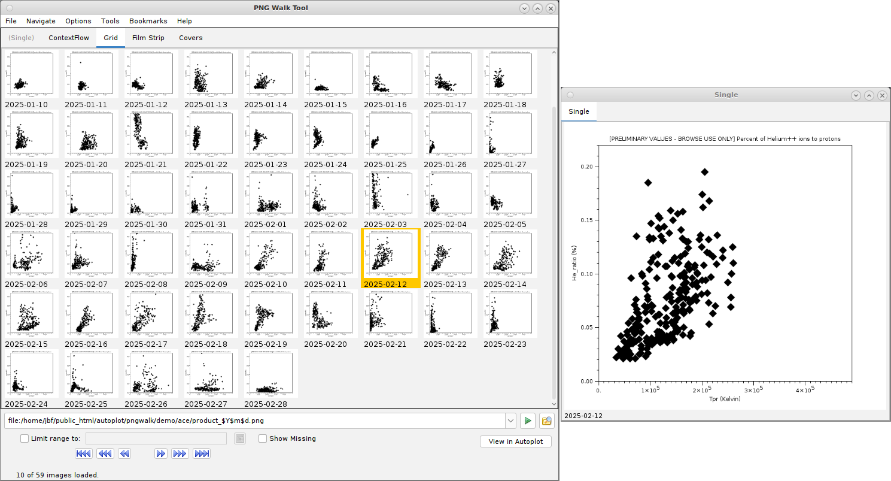This screenshot has width=891, height=481.
Task: Switch to the Film Strip tab
Action: (148, 38)
